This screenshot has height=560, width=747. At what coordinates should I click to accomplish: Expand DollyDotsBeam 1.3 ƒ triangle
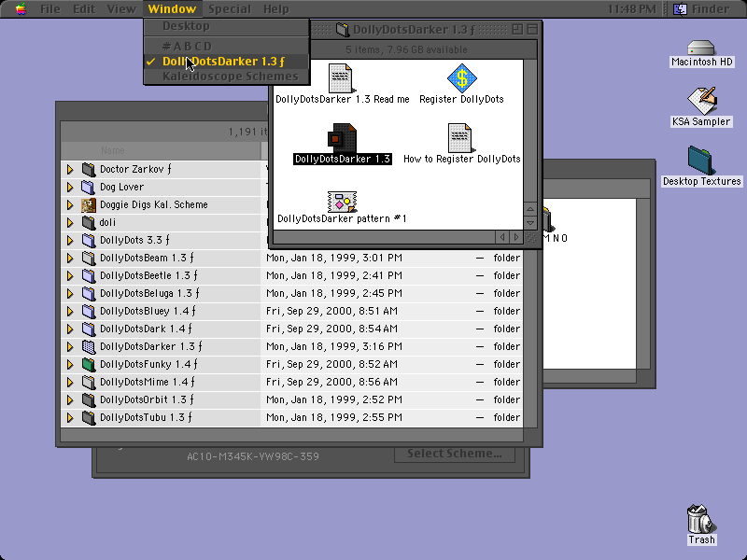click(70, 258)
